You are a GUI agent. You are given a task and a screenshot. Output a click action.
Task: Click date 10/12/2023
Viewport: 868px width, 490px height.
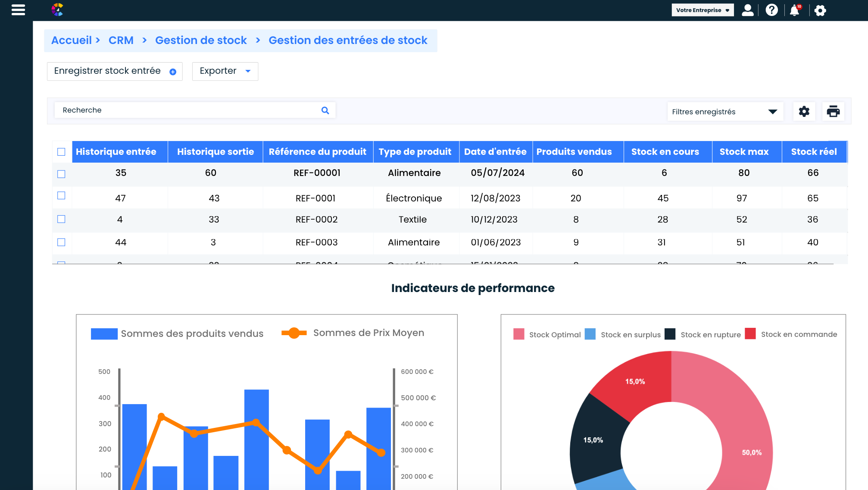tap(494, 220)
